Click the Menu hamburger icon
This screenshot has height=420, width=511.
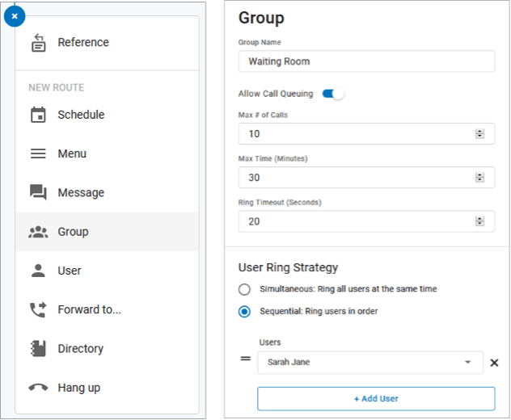(38, 153)
